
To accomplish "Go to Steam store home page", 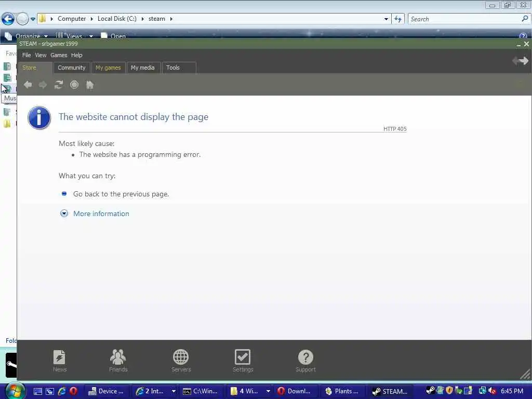I will click(x=89, y=85).
